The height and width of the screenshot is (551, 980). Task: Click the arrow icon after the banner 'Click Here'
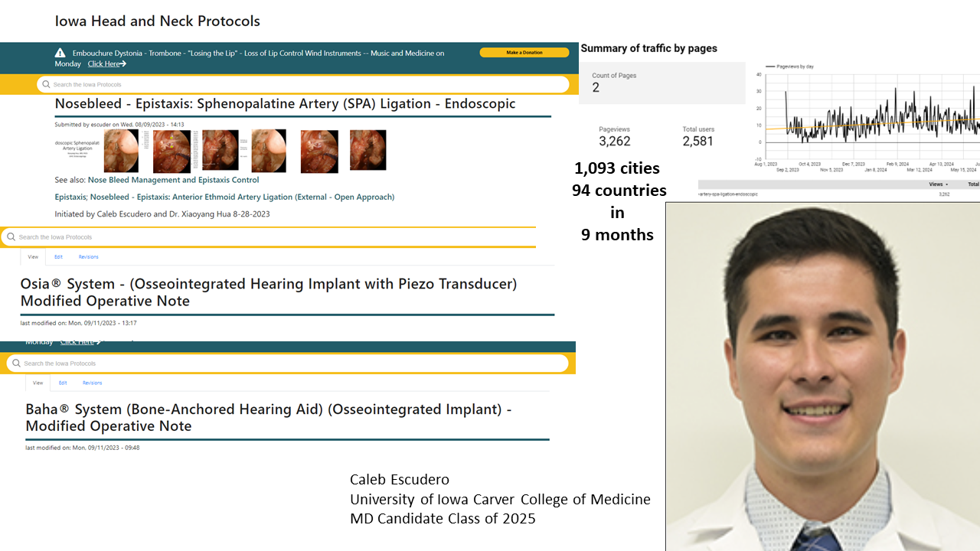(x=123, y=64)
